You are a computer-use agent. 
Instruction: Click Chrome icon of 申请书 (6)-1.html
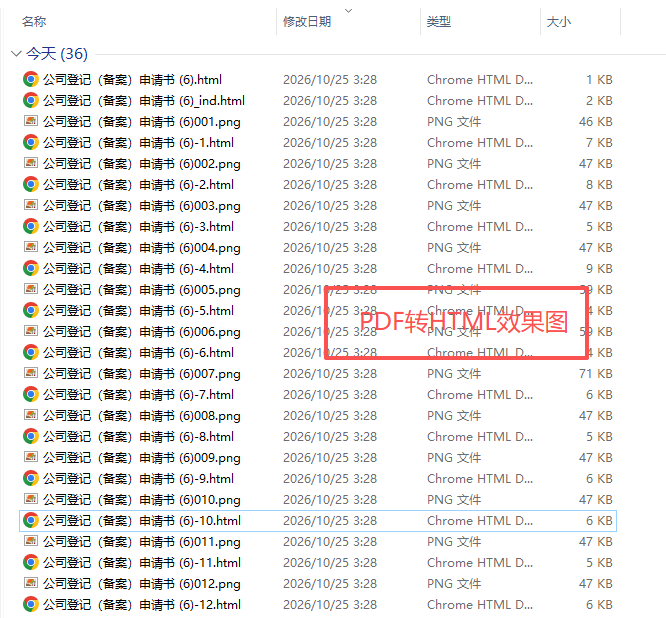31,142
